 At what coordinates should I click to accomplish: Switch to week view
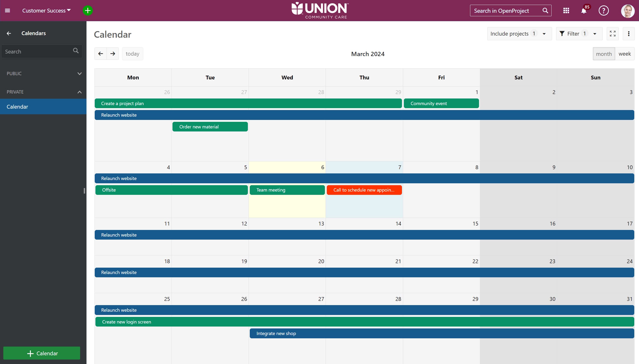(x=624, y=54)
